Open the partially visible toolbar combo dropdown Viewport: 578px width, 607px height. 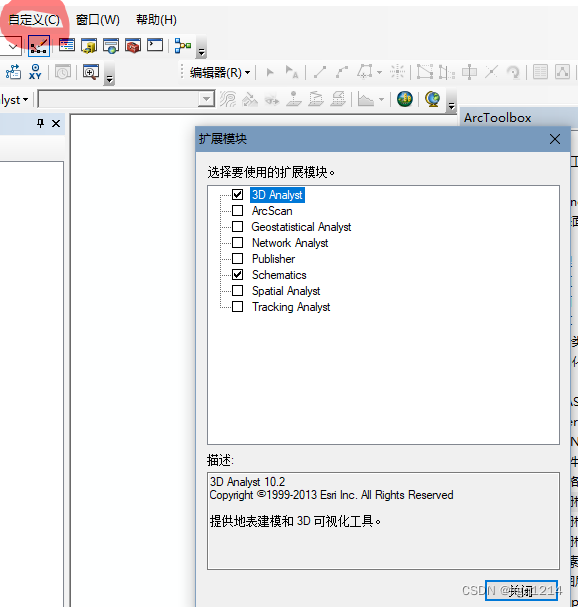pos(12,47)
